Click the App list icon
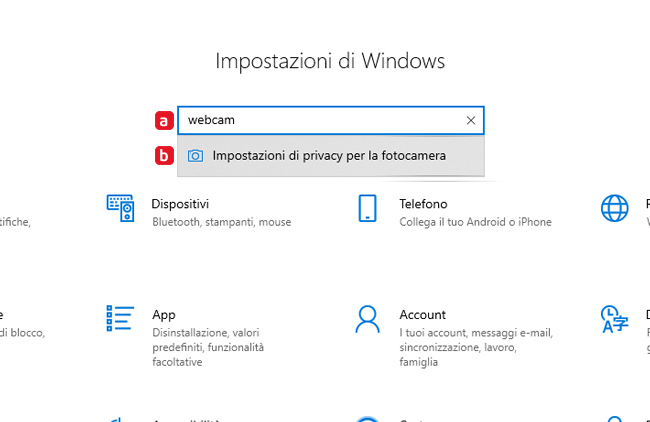 [x=120, y=318]
